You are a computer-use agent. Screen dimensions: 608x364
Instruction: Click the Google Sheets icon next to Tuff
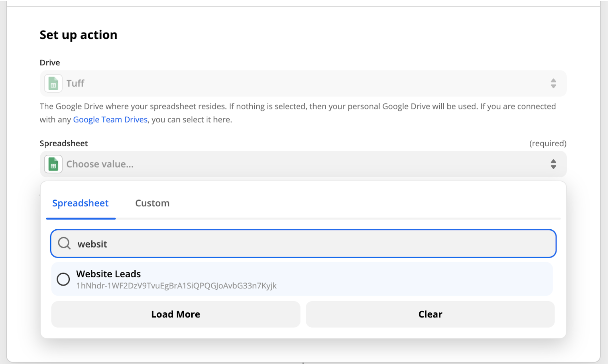[53, 83]
